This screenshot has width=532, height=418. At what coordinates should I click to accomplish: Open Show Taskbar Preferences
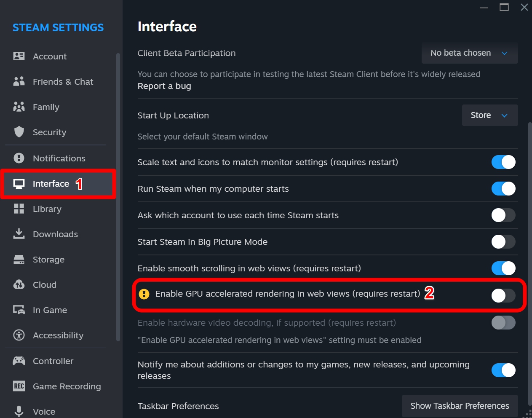click(459, 405)
